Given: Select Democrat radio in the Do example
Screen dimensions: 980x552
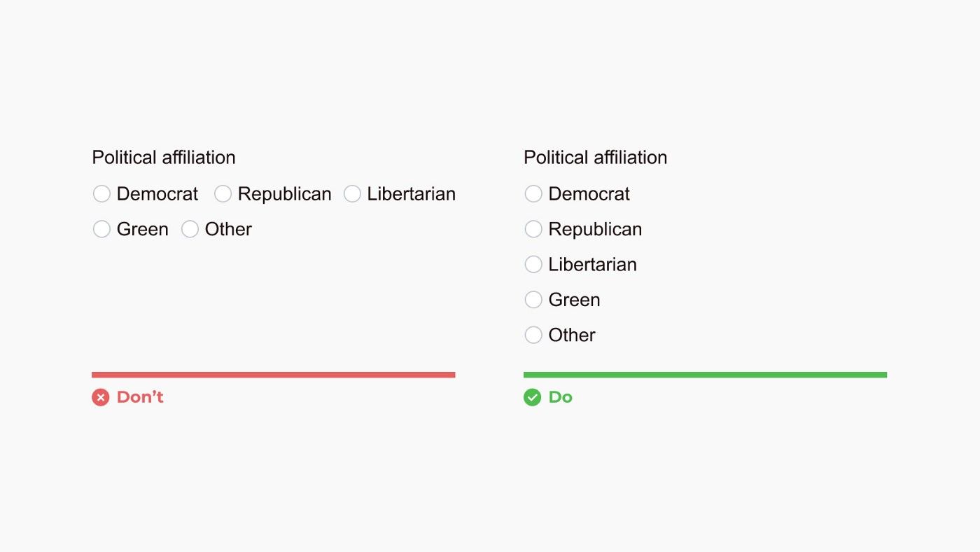Looking at the screenshot, I should pos(533,194).
